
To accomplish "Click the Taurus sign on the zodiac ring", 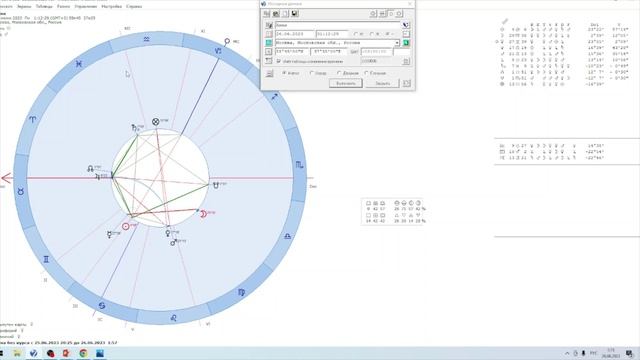I will tap(20, 191).
